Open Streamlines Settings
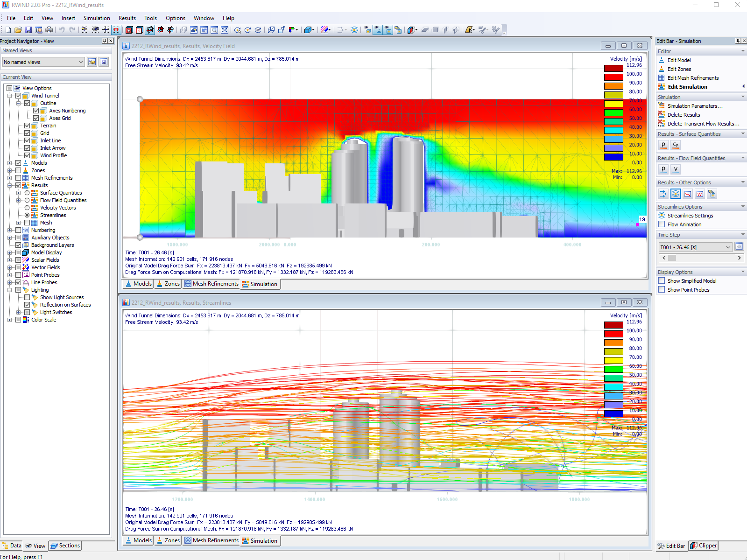 coord(690,215)
